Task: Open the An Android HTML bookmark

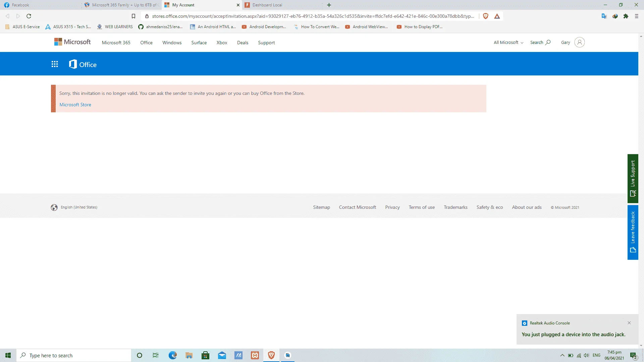Action: [213, 27]
